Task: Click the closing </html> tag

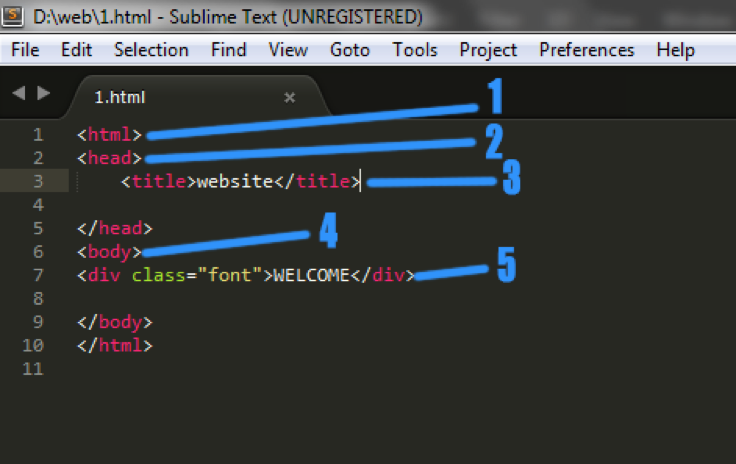Action: [x=115, y=346]
